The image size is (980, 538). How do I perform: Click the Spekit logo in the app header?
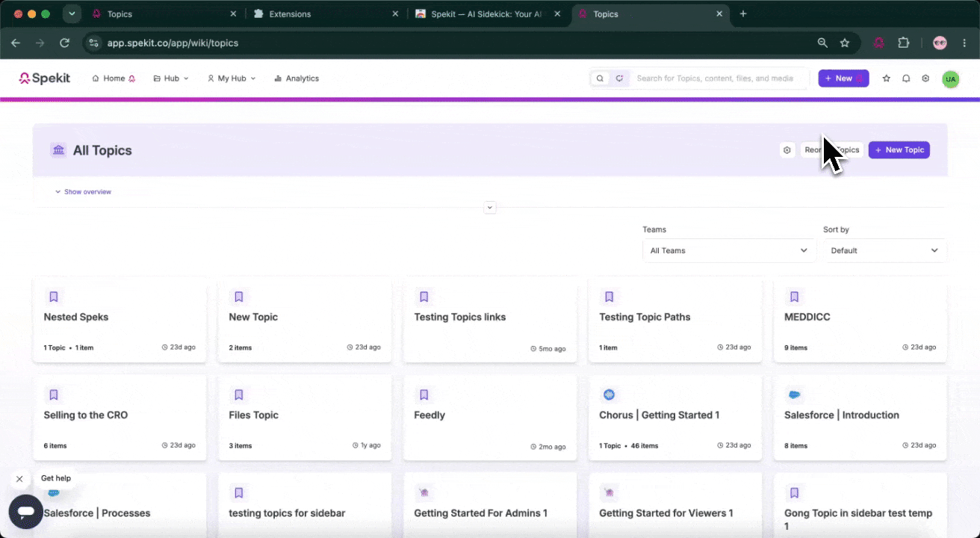(x=45, y=78)
